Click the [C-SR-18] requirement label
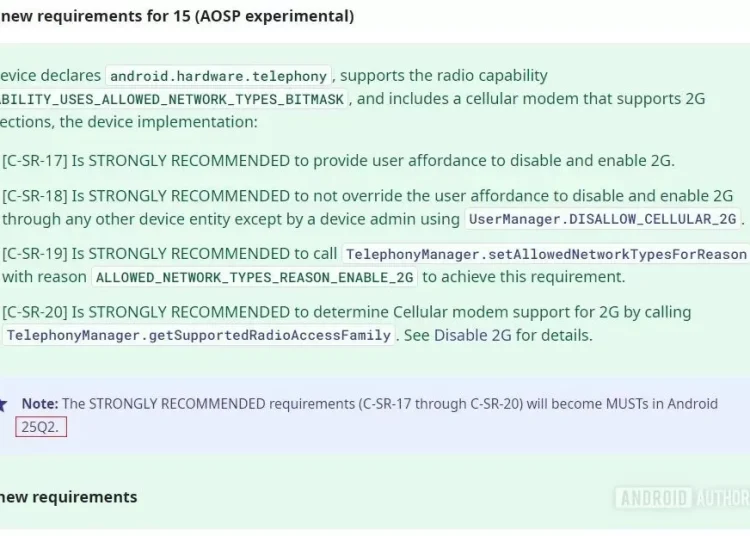750x536 pixels. click(x=34, y=196)
